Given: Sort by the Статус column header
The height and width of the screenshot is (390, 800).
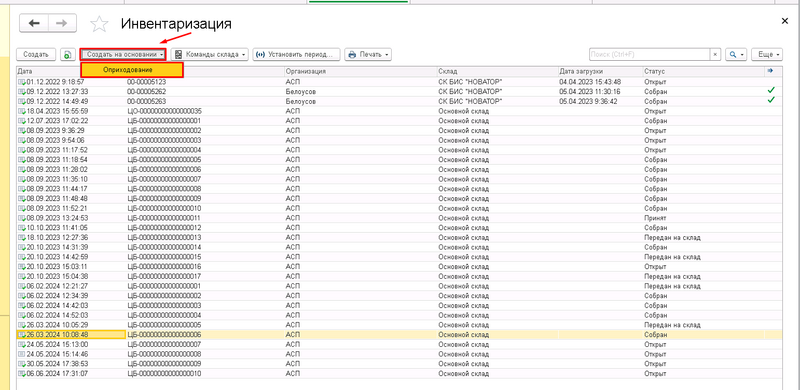Looking at the screenshot, I should 654,71.
